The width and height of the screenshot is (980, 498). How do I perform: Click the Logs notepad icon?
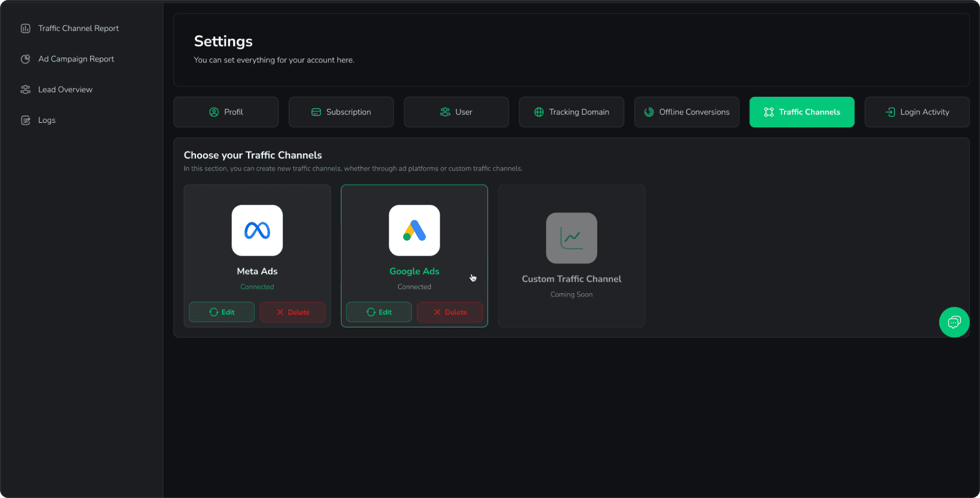pyautogui.click(x=25, y=120)
